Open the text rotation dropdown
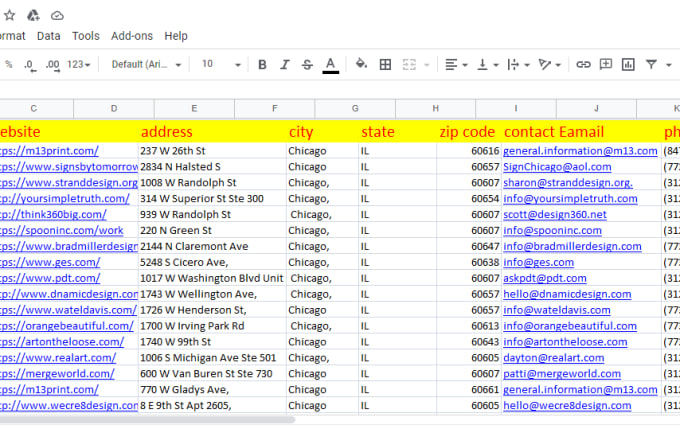680x425 pixels. [x=549, y=65]
